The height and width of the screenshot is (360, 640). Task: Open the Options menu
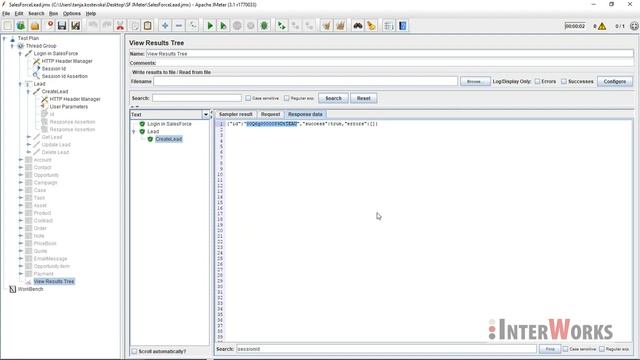(x=71, y=13)
